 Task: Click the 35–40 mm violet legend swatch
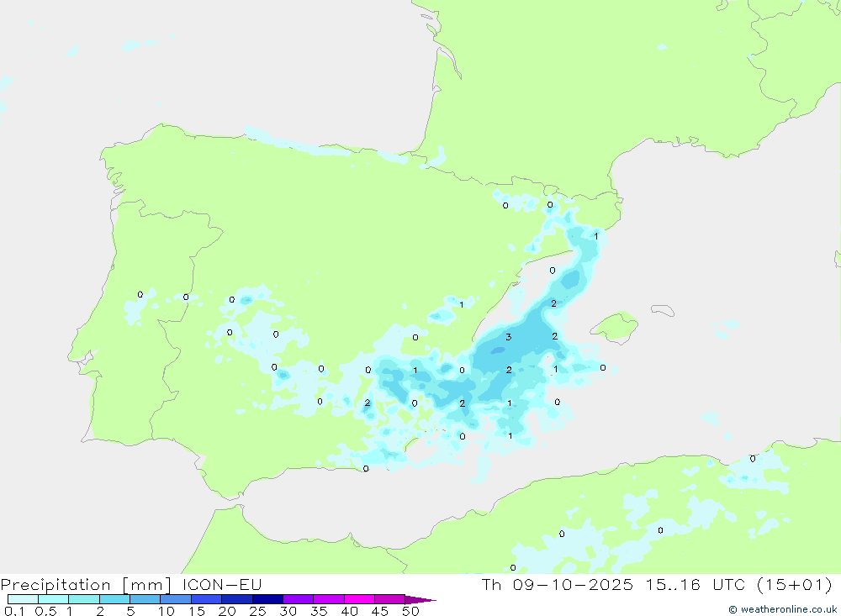328,599
